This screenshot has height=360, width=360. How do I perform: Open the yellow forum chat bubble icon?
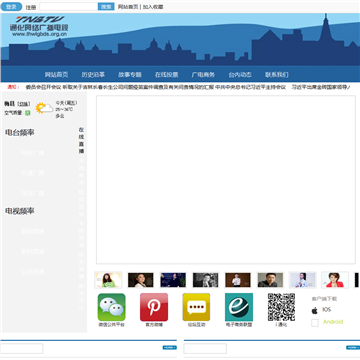(196, 307)
